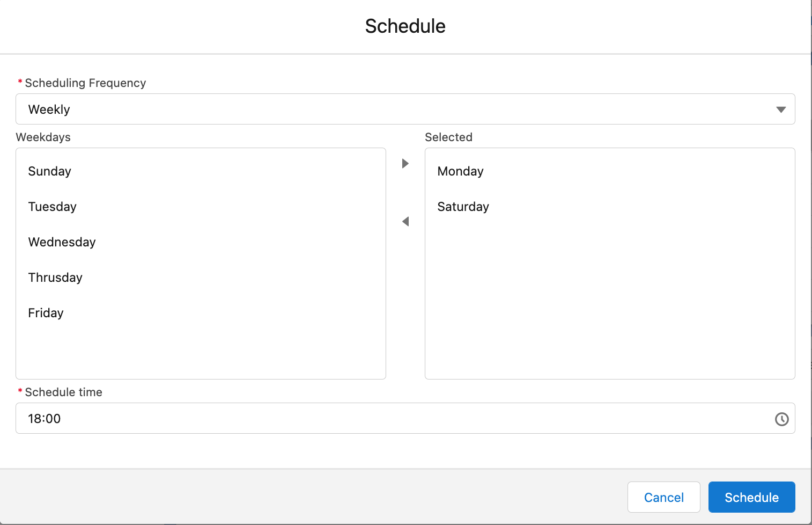Click the Schedule time label
This screenshot has height=525, width=812.
(x=63, y=392)
